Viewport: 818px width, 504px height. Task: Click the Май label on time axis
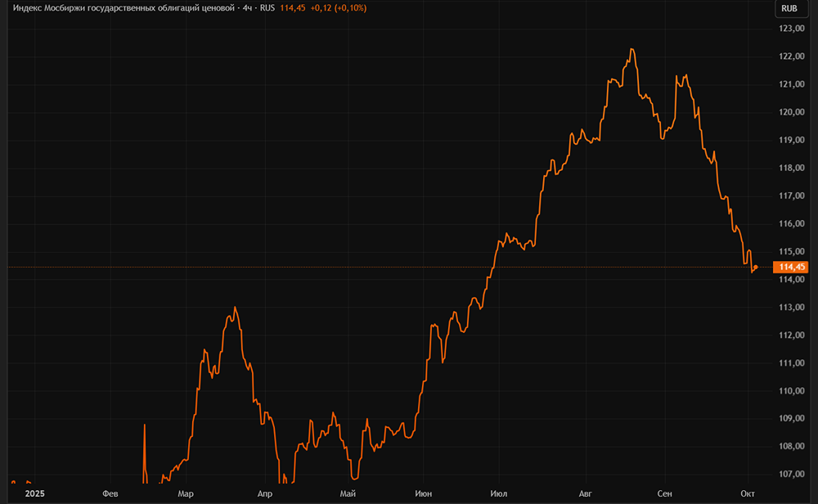point(348,493)
